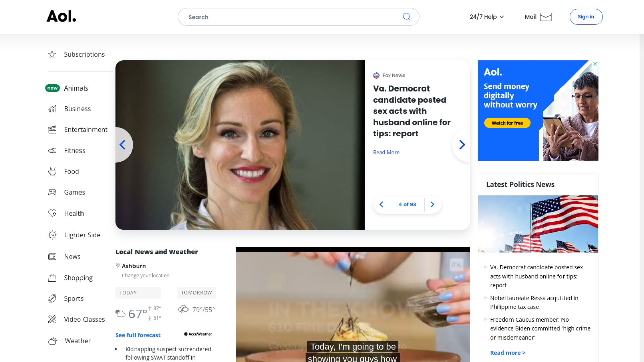This screenshot has height=362, width=644.
Task: Click Change your location link
Action: pos(146,275)
